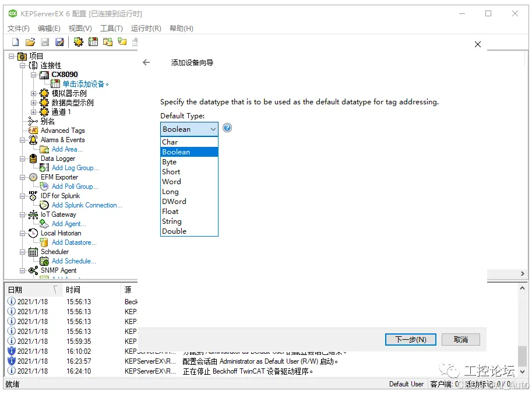
Task: Click the New project toolbar icon
Action: point(15,42)
